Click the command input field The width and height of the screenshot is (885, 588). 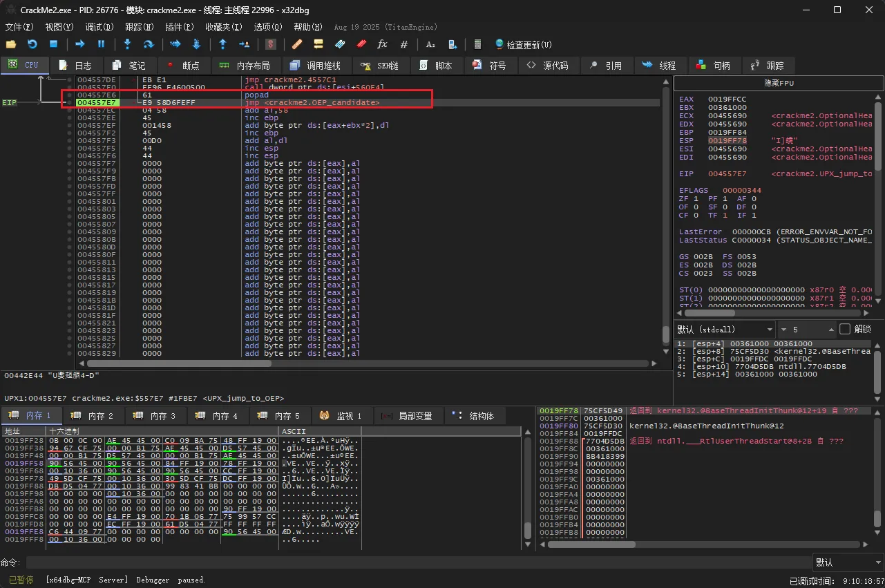[x=418, y=562]
